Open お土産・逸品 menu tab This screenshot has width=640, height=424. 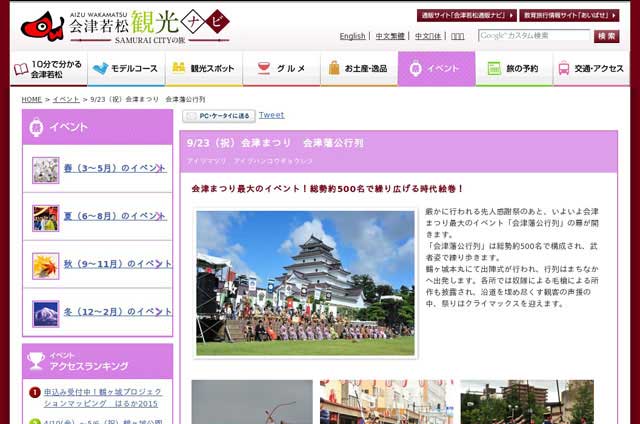[359, 69]
